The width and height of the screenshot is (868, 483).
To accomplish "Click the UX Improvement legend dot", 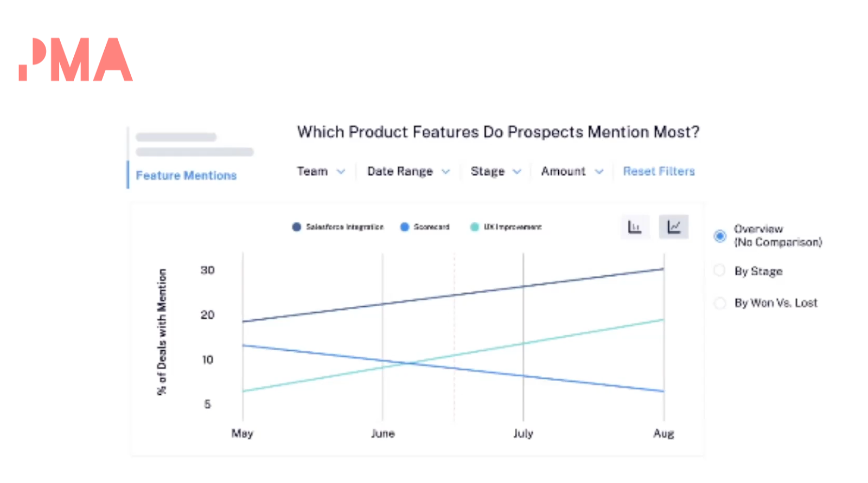I will [475, 227].
